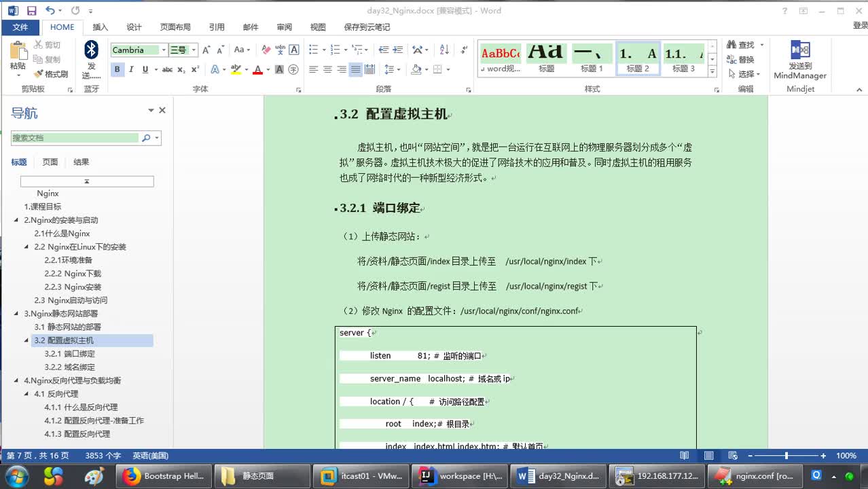The image size is (868, 489).
Task: Adjust the zoom slider handle
Action: point(786,456)
